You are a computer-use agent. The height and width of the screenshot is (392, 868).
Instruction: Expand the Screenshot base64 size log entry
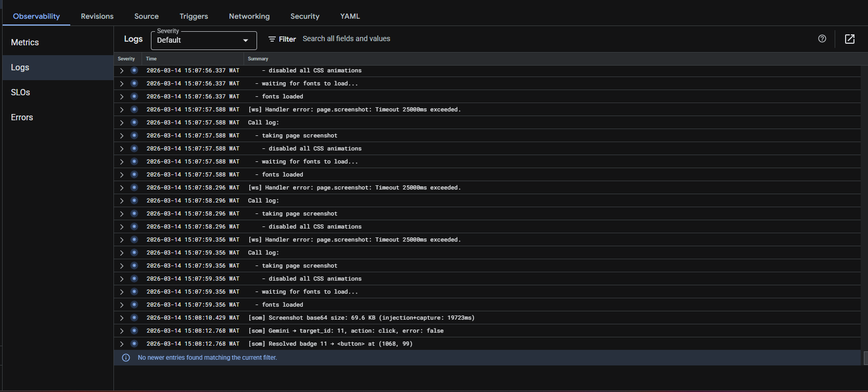[x=122, y=318]
